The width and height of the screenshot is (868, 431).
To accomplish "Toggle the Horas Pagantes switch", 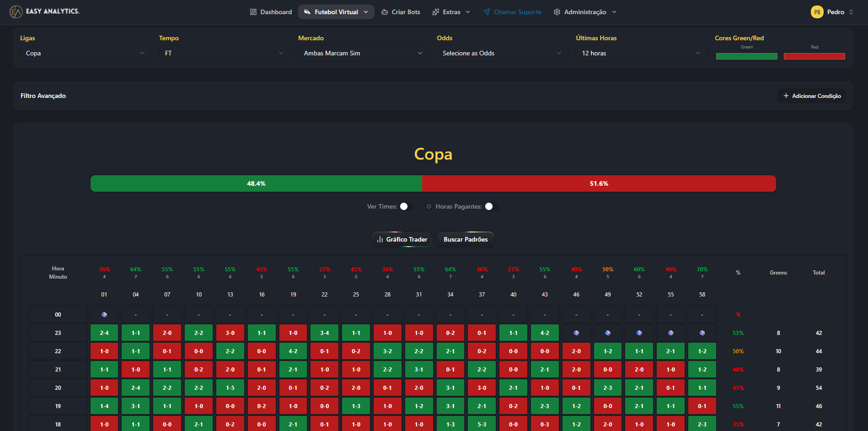I will [492, 206].
